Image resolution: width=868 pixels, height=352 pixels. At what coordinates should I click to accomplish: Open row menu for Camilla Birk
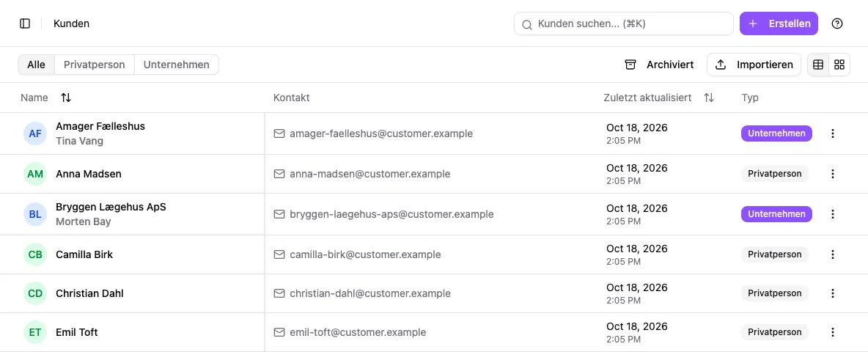pos(833,254)
